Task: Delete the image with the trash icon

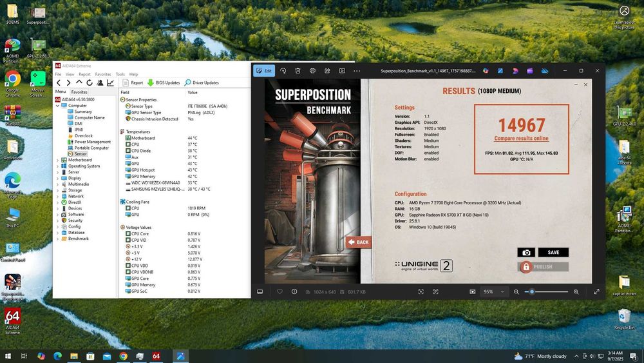Action: pos(298,71)
